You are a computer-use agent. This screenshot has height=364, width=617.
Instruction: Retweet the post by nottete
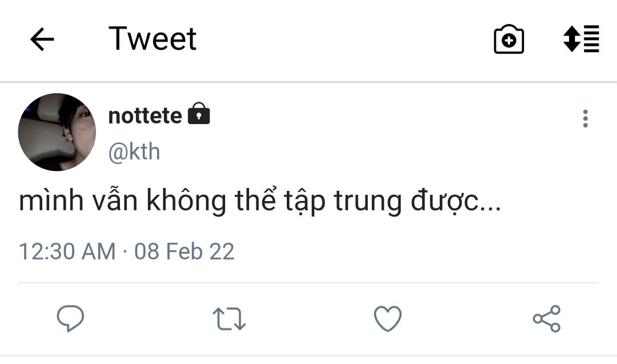(229, 319)
